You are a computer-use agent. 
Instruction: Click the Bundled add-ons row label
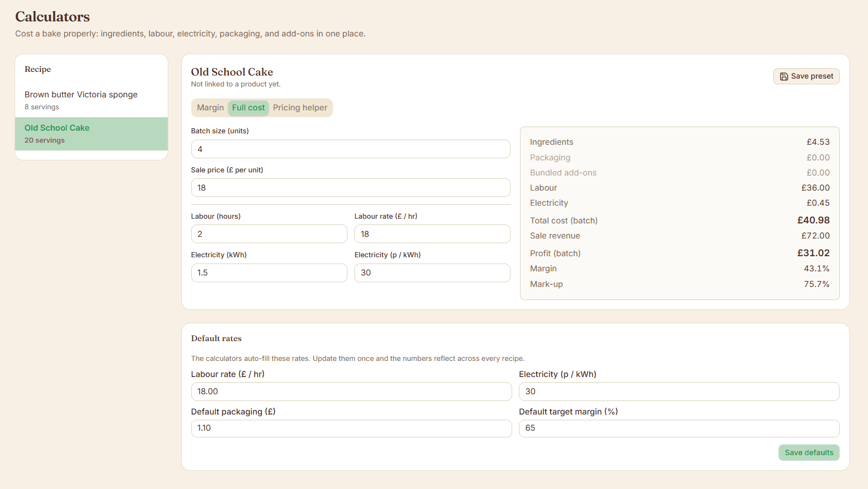563,173
